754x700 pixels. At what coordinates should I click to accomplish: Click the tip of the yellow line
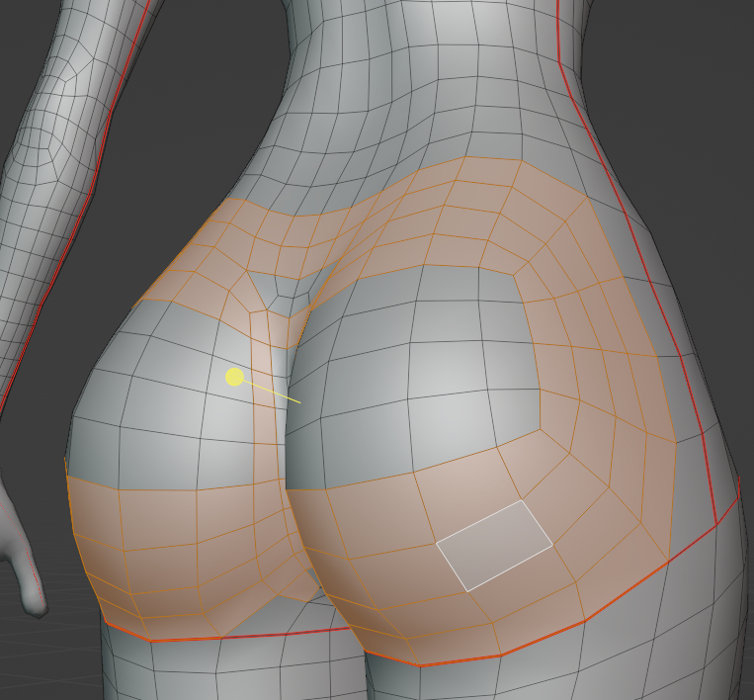tap(299, 402)
